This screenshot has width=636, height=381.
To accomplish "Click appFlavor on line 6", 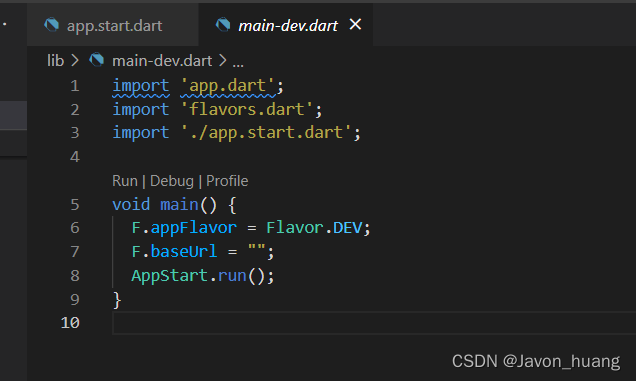I will click(x=193, y=228).
